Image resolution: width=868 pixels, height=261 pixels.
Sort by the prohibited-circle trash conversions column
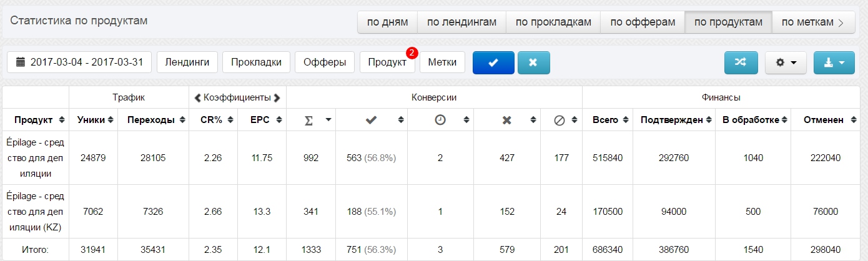tap(561, 120)
